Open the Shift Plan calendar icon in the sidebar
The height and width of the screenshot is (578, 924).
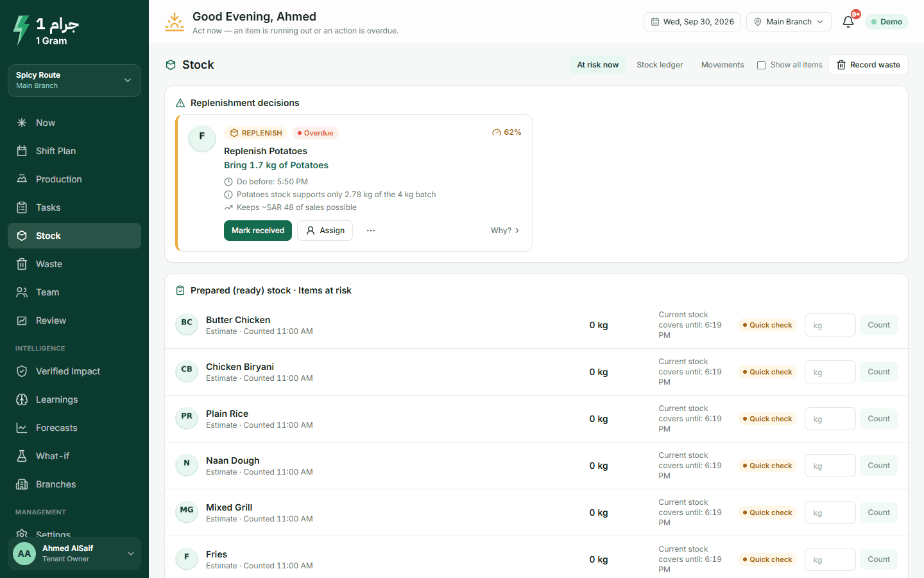click(22, 151)
